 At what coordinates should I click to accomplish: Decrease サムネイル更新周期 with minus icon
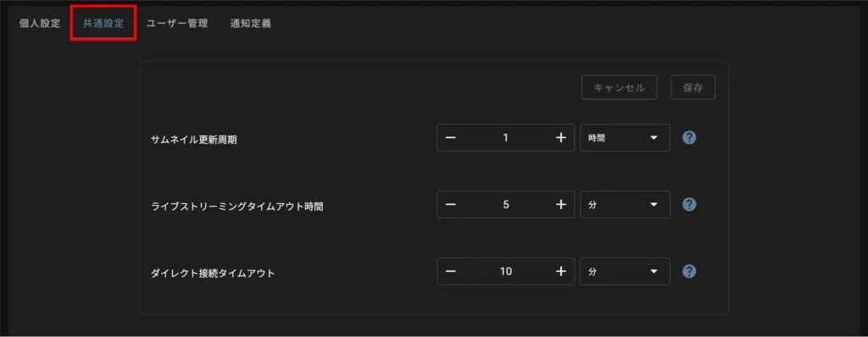coord(451,138)
